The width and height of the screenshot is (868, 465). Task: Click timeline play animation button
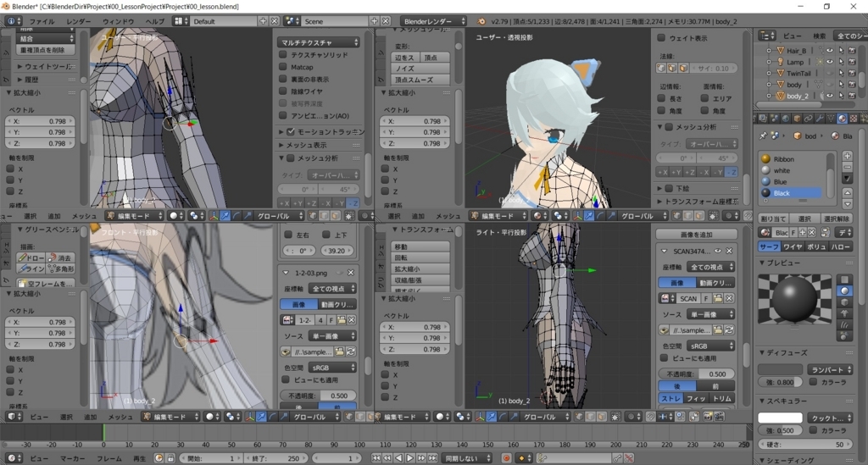(409, 458)
